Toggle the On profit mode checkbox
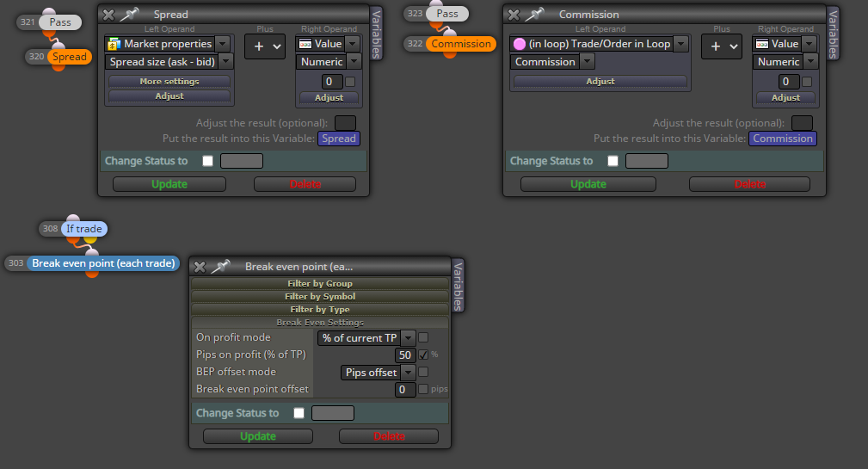Viewport: 868px width, 469px height. (x=423, y=337)
